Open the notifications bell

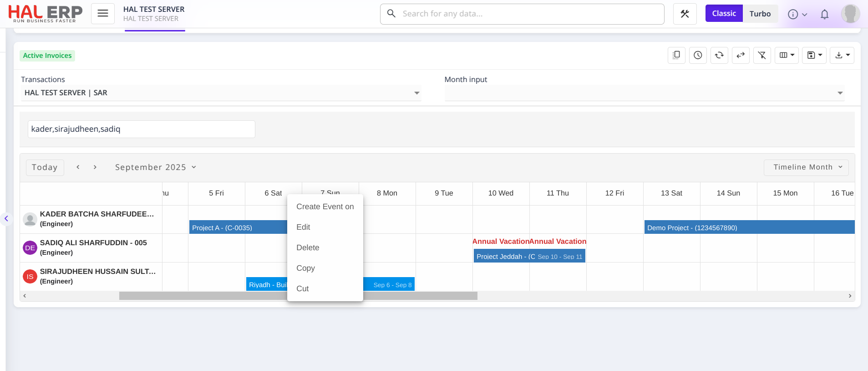click(824, 14)
